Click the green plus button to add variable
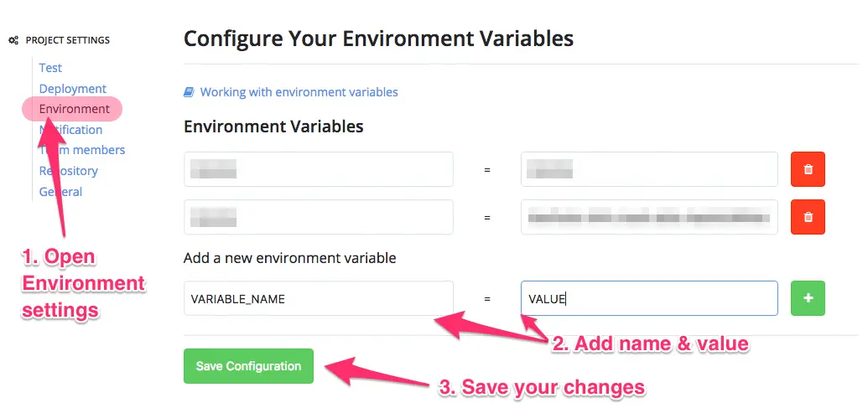The width and height of the screenshot is (868, 413). (x=808, y=298)
